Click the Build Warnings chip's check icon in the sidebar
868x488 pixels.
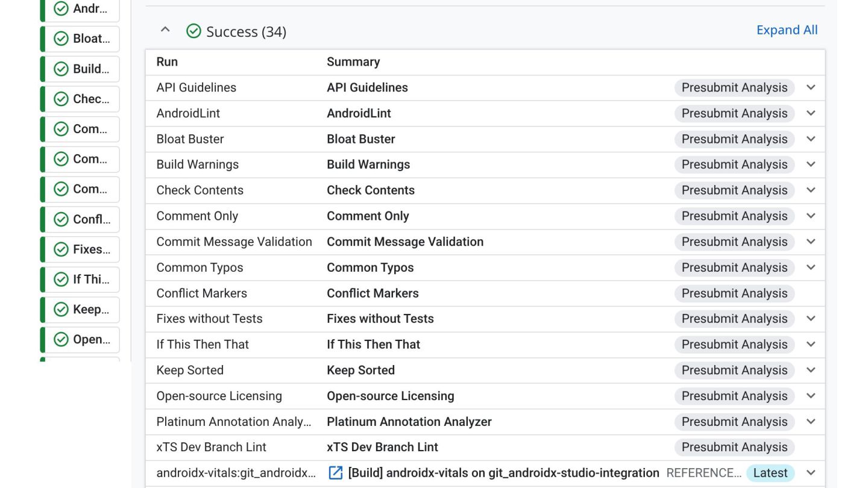pos(61,69)
